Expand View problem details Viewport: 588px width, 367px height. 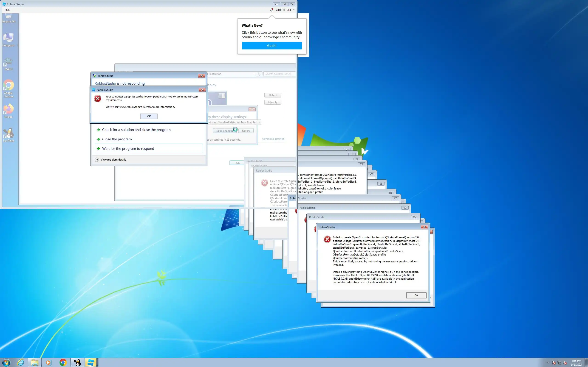coord(113,160)
